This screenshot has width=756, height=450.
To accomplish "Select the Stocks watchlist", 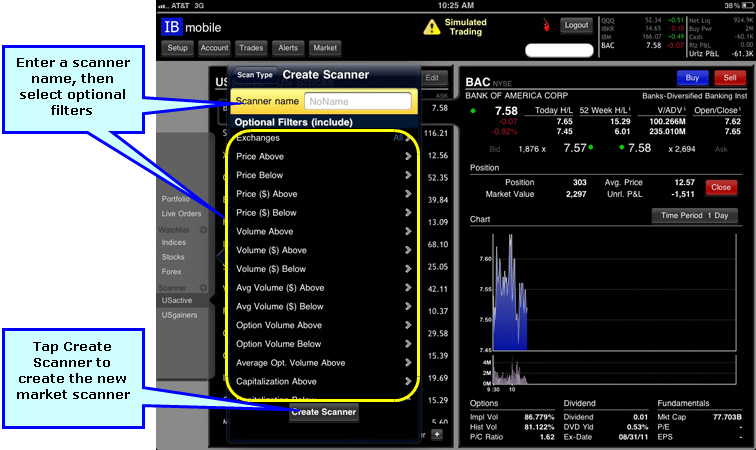I will click(x=173, y=257).
